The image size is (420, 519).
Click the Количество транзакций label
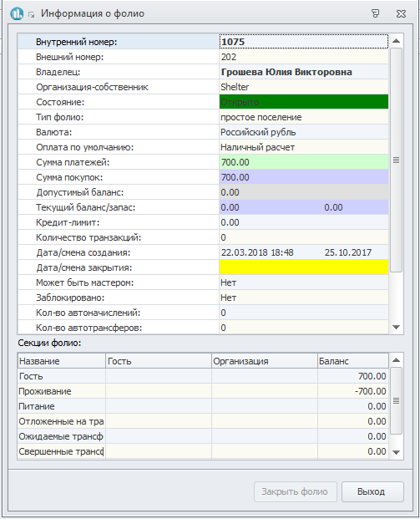tap(89, 237)
